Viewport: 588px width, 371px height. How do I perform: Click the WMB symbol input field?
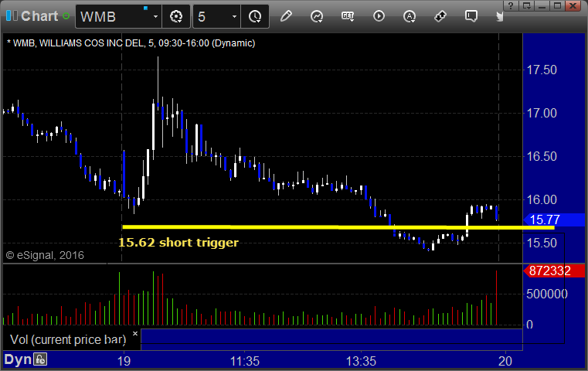(x=113, y=16)
